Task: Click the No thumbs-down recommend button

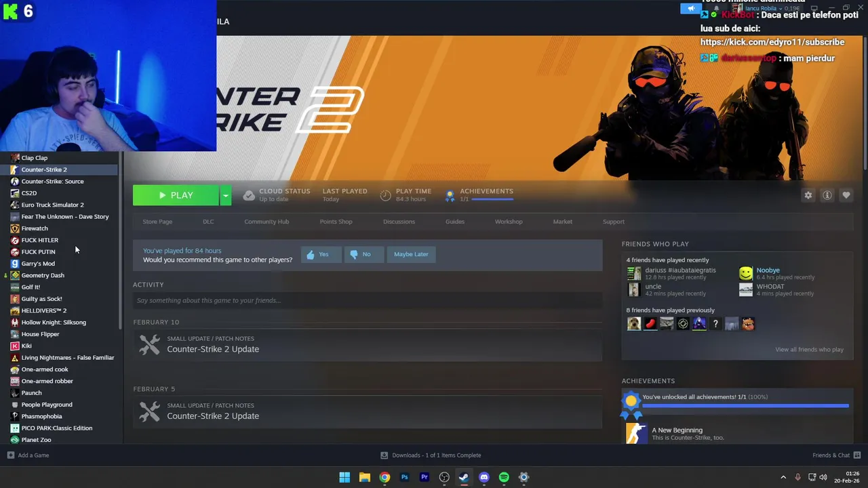Action: click(363, 254)
